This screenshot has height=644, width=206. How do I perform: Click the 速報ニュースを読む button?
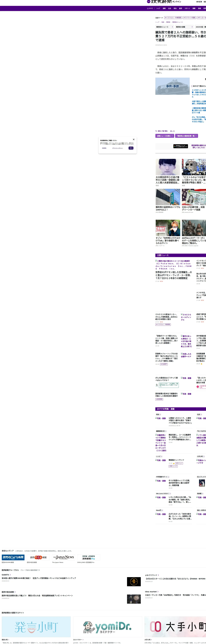click(x=165, y=136)
